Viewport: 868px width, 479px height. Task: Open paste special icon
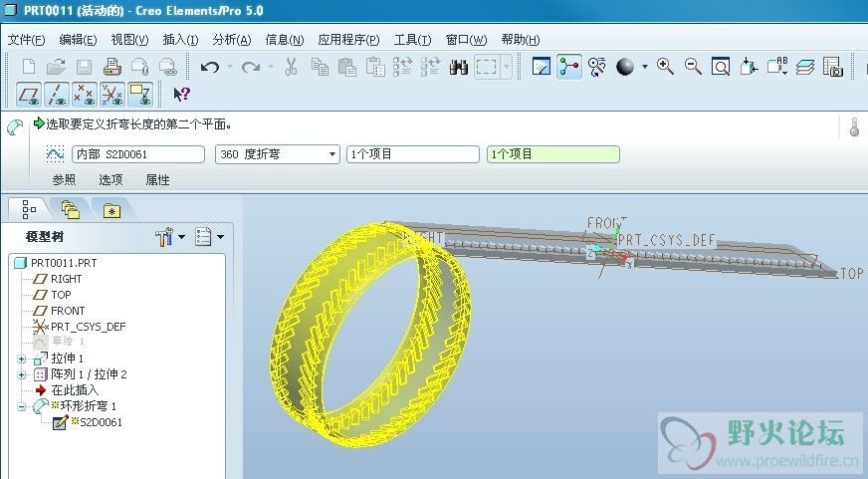point(375,67)
